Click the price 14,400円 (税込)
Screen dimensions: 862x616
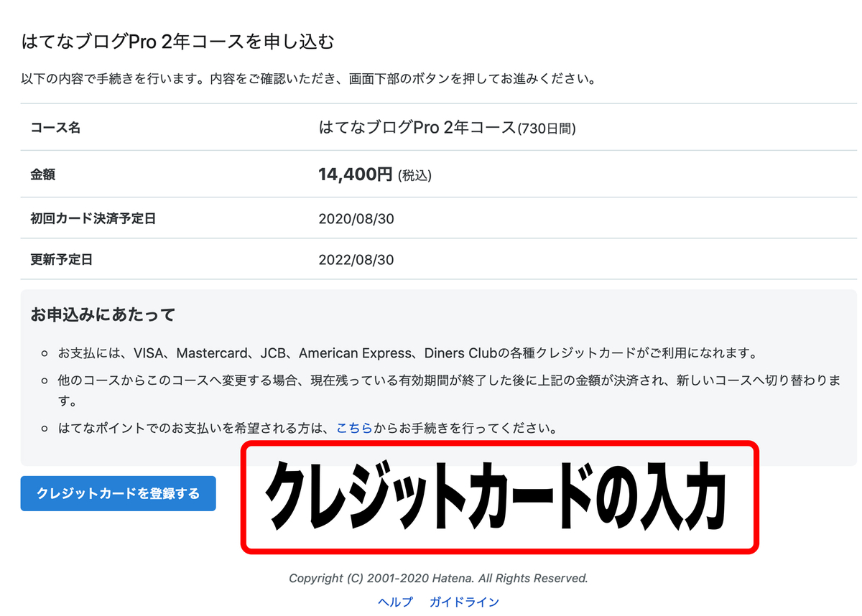click(375, 174)
